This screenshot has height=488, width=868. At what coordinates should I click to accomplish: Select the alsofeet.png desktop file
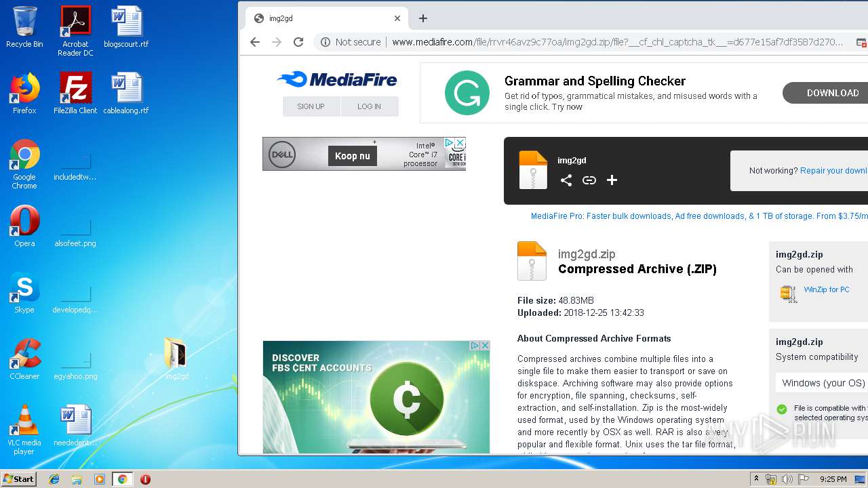(x=75, y=234)
